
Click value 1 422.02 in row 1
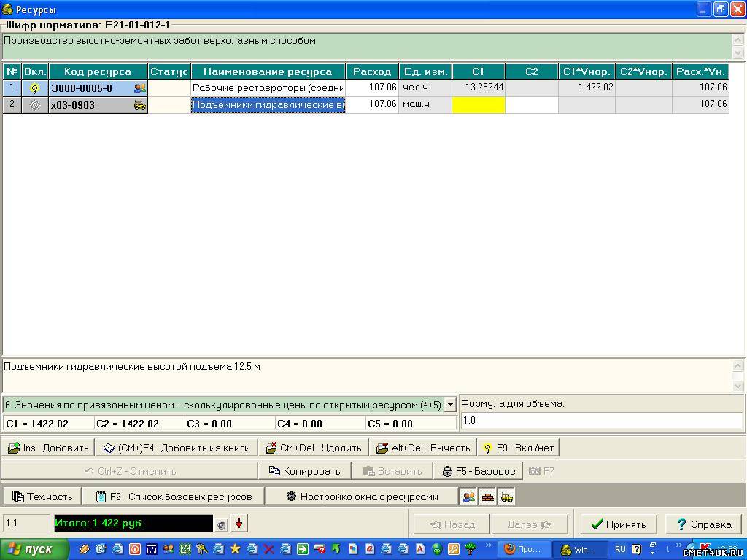587,87
